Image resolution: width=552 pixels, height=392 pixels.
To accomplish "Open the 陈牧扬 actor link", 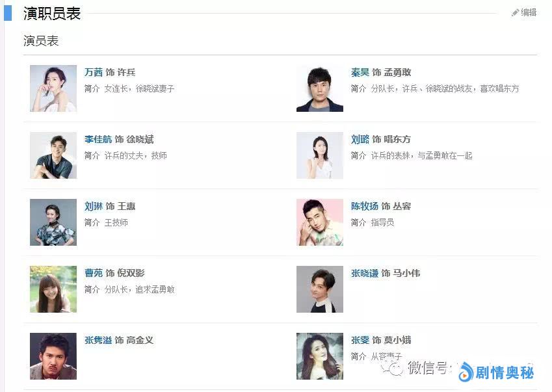I will [365, 206].
